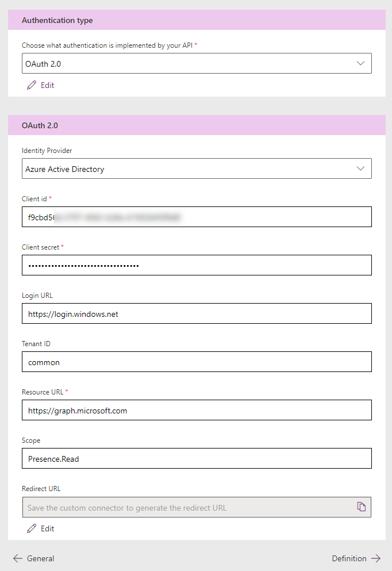The height and width of the screenshot is (571, 392).
Task: Focus the Client id text field
Action: (197, 217)
